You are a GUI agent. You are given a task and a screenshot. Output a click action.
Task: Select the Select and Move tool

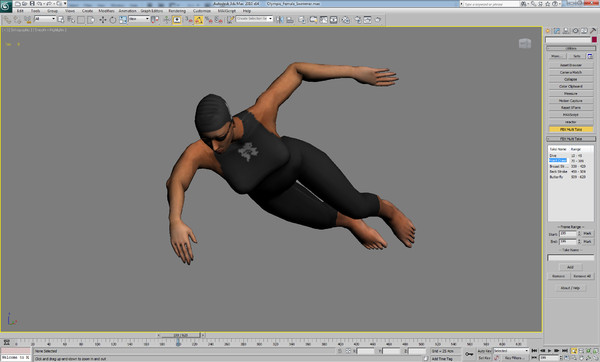(x=103, y=20)
